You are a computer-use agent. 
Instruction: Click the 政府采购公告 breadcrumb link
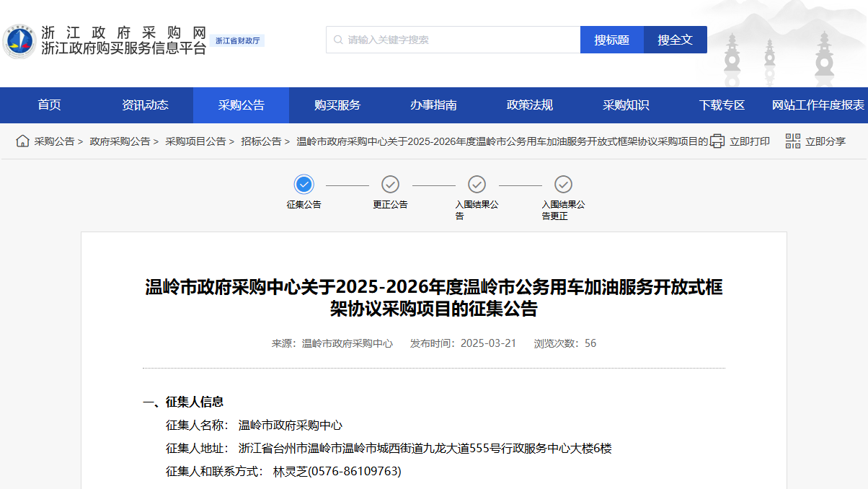(x=120, y=141)
